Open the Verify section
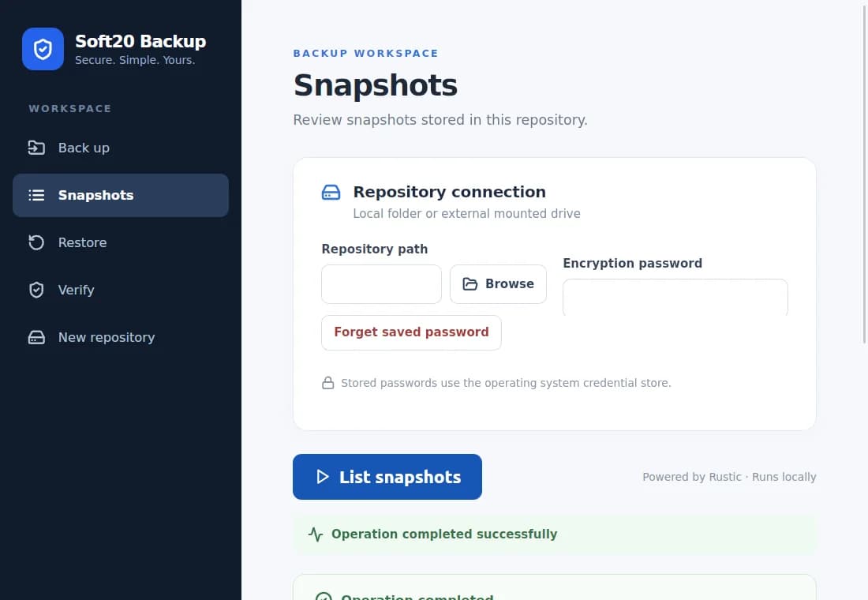The height and width of the screenshot is (600, 868). pos(121,290)
